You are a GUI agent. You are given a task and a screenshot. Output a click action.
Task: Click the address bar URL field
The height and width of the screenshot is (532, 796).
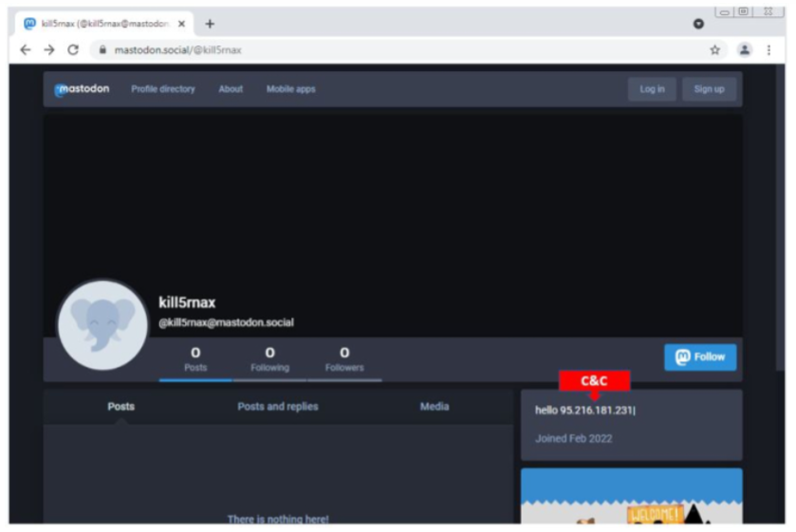pos(379,50)
